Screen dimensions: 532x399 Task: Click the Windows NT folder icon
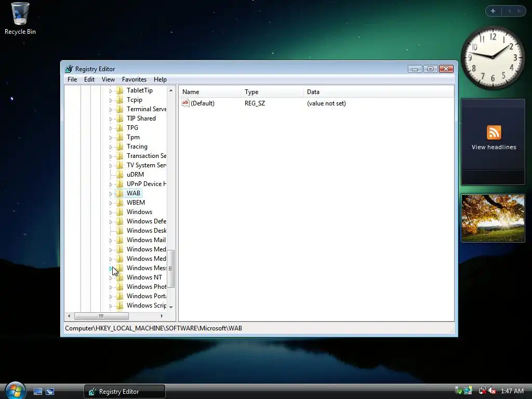pos(120,277)
